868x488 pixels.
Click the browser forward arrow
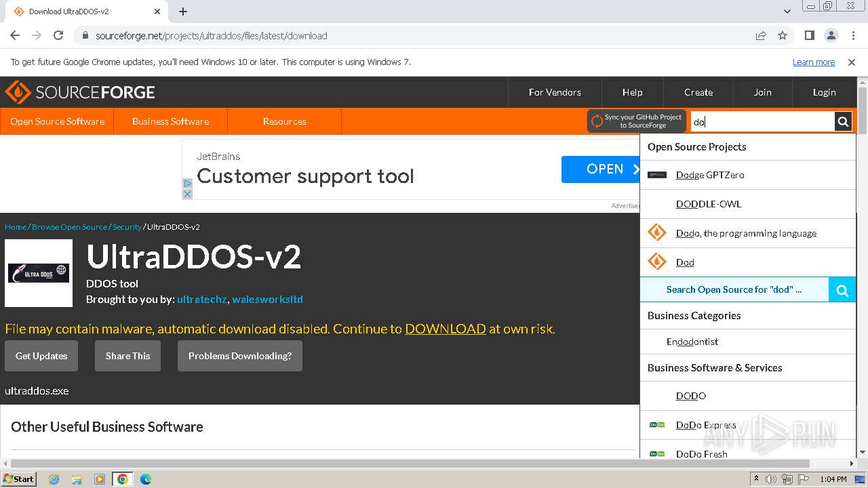(x=37, y=35)
